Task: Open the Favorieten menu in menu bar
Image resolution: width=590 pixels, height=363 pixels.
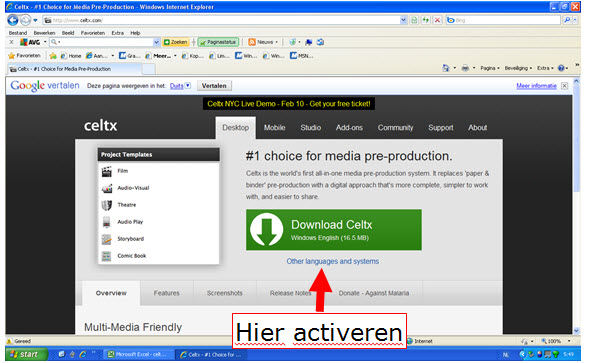Action: click(x=93, y=33)
